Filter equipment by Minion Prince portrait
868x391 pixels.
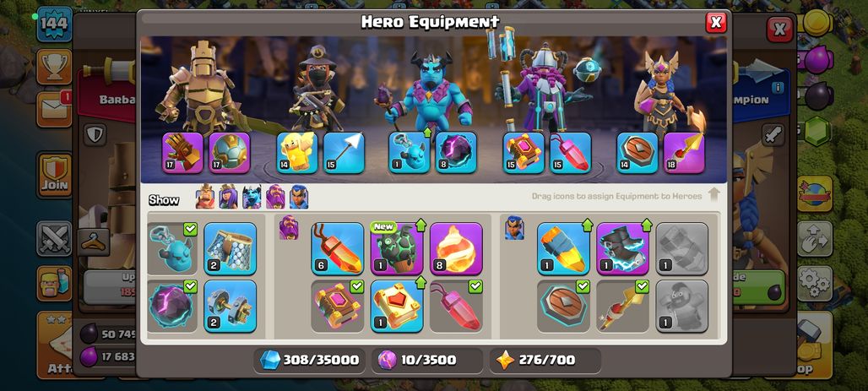(x=252, y=197)
